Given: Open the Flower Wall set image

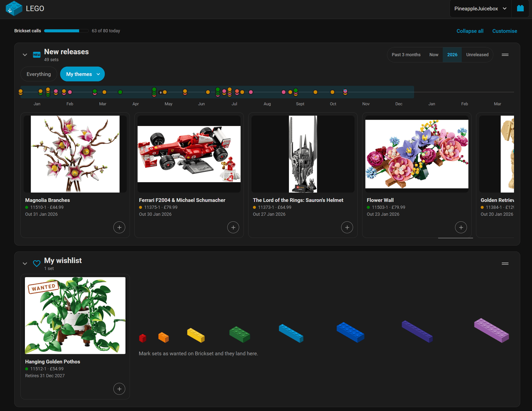Looking at the screenshot, I should [x=417, y=154].
